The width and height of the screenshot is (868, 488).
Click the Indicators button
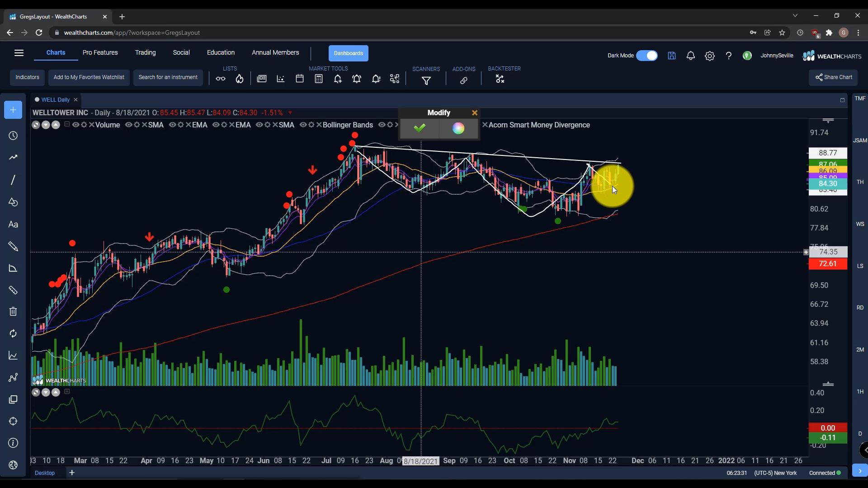(x=28, y=78)
